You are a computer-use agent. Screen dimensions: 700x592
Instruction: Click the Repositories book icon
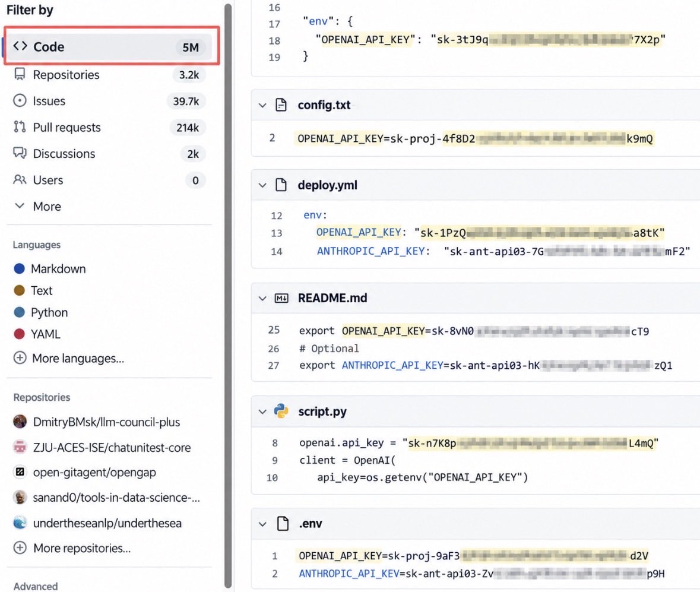20,74
